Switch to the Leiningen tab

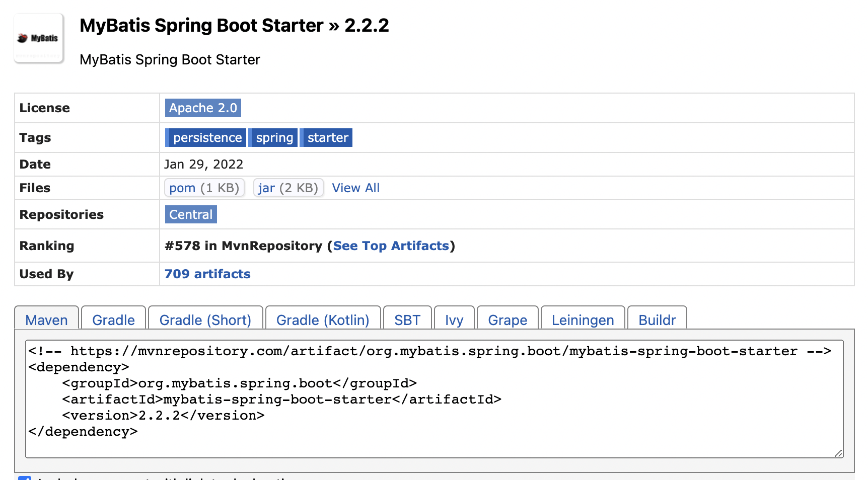pyautogui.click(x=583, y=319)
